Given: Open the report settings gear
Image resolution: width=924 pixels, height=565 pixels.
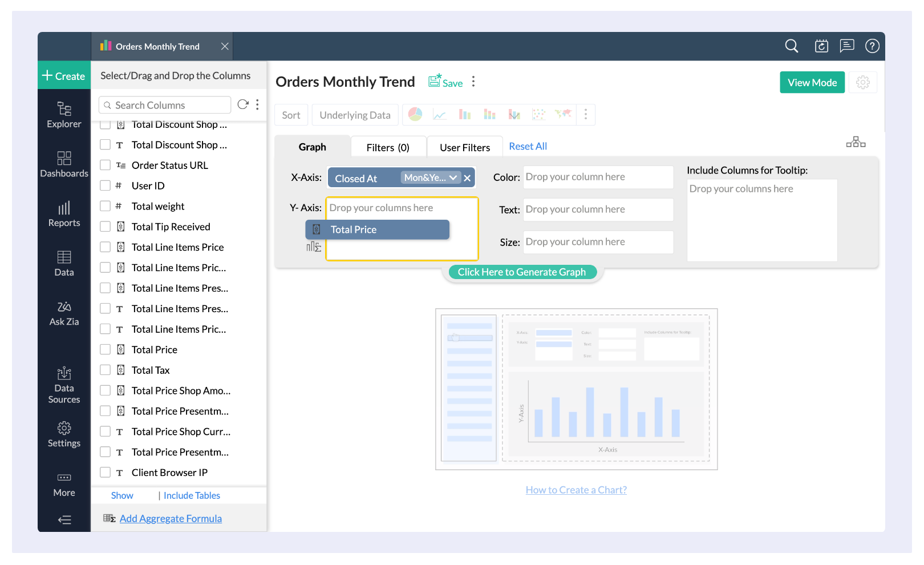Looking at the screenshot, I should (x=863, y=82).
